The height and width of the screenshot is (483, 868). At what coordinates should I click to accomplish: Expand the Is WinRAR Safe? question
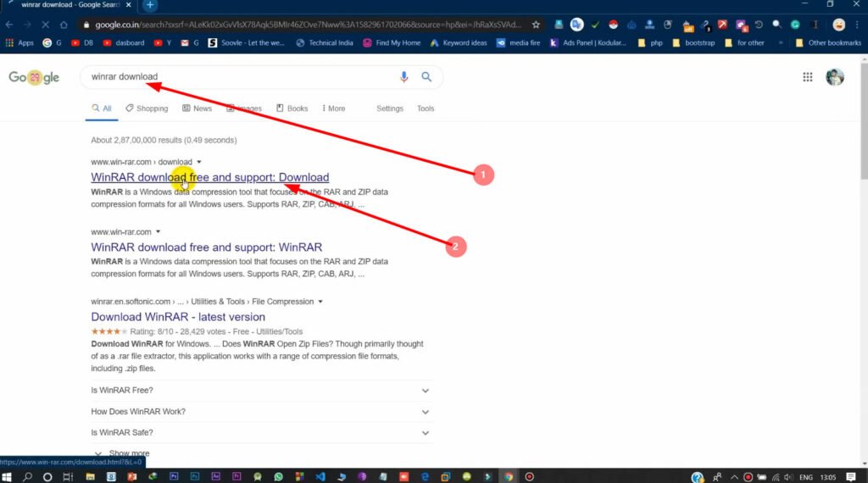[260, 433]
